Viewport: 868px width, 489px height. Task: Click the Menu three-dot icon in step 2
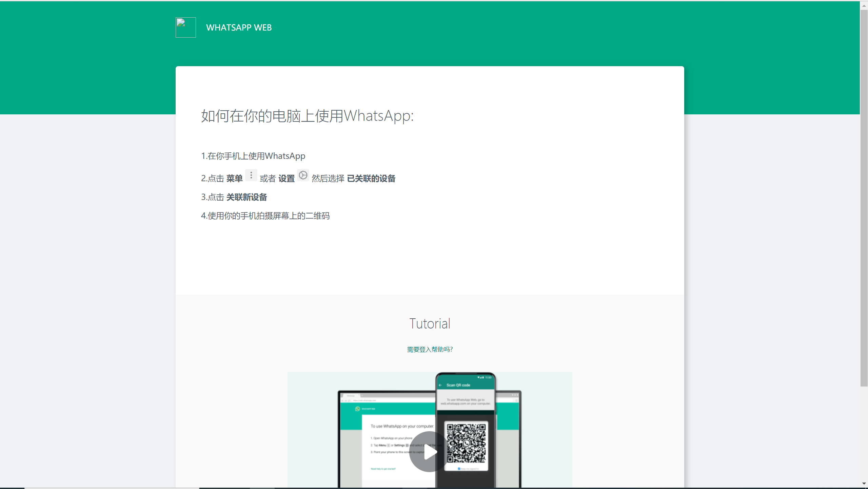pos(251,175)
